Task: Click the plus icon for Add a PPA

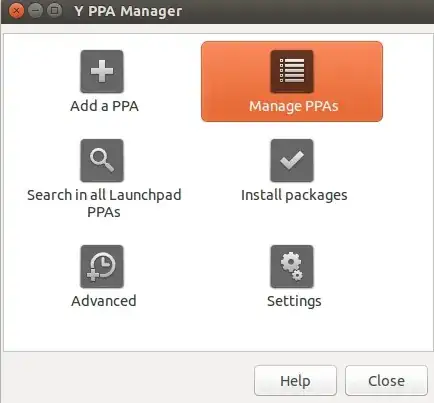Action: (x=102, y=71)
